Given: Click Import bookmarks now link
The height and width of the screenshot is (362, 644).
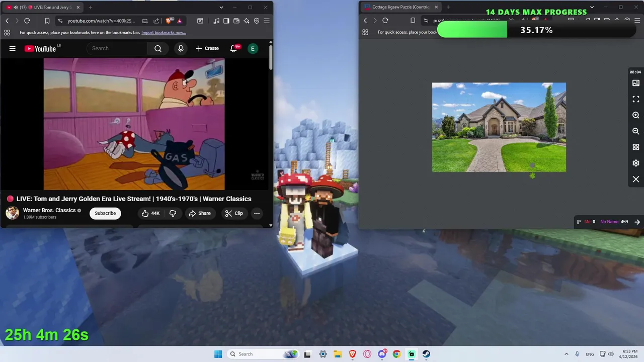Looking at the screenshot, I should pyautogui.click(x=164, y=32).
